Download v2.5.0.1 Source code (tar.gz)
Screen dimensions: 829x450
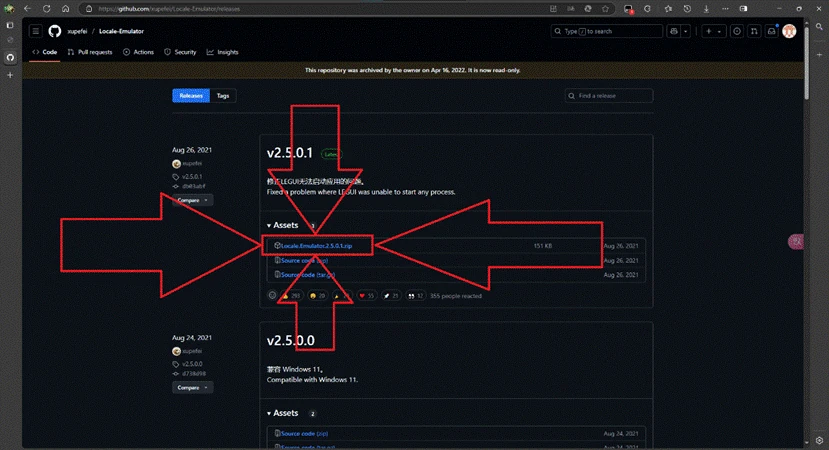click(x=308, y=274)
